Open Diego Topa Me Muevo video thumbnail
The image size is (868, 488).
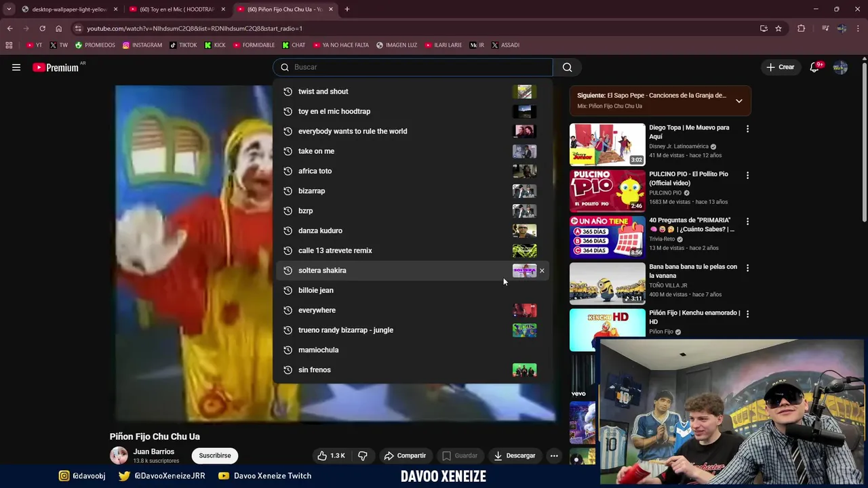607,144
